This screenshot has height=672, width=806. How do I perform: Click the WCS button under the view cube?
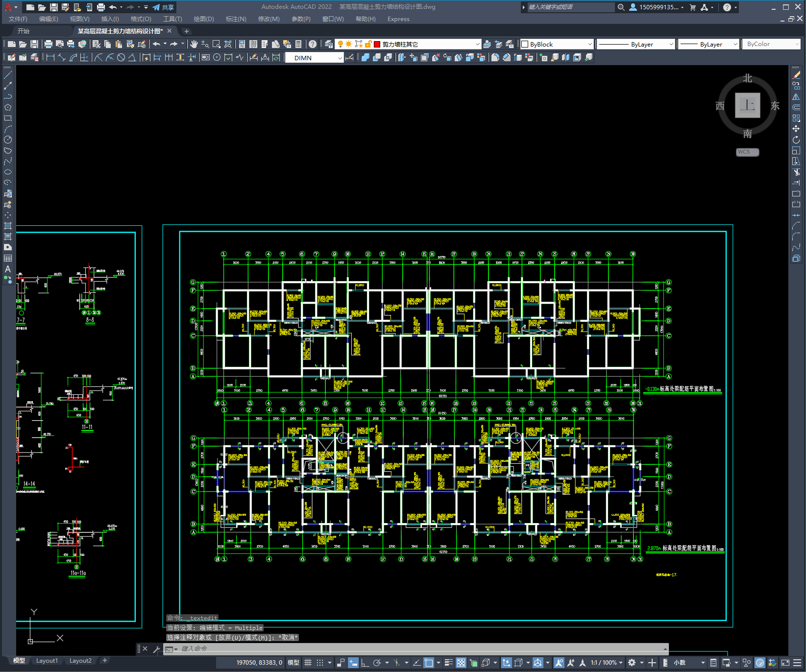[747, 152]
